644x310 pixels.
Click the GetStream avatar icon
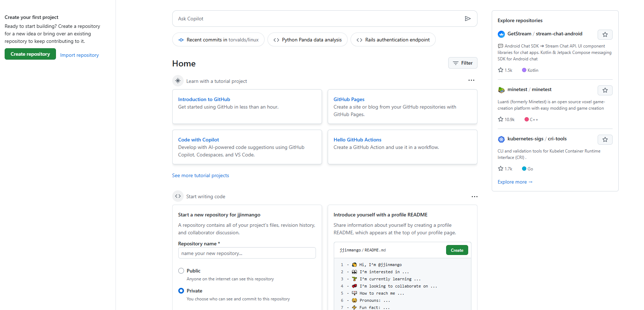point(501,34)
